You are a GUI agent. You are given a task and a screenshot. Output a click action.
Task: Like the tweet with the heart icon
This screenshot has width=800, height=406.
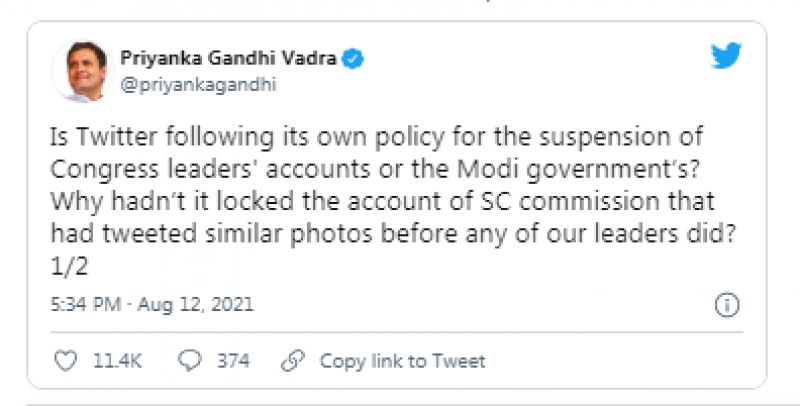coord(66,361)
